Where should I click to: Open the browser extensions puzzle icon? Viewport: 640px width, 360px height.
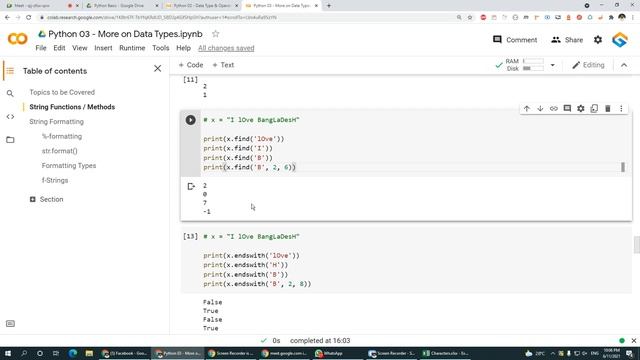pos(611,18)
